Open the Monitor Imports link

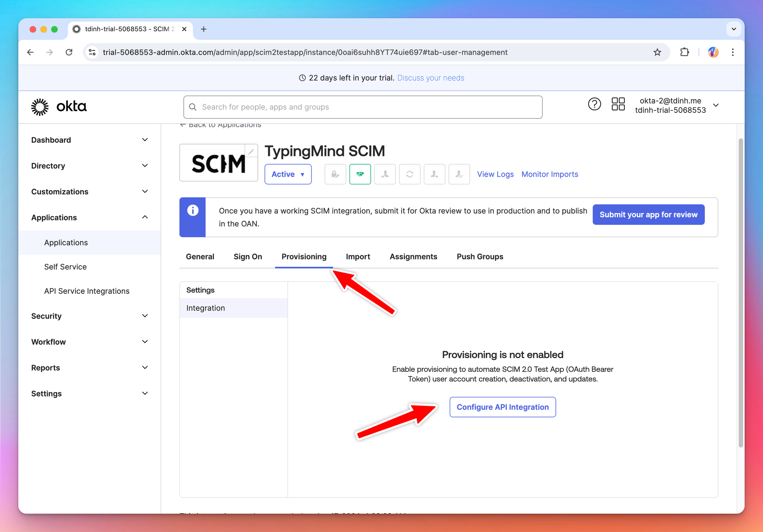coord(550,174)
